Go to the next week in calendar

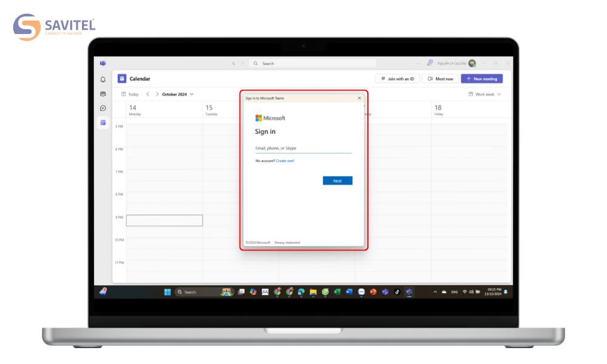(x=157, y=95)
